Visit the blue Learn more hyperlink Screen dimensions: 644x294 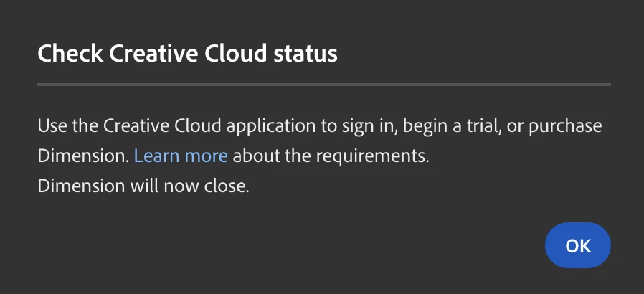pyautogui.click(x=181, y=156)
